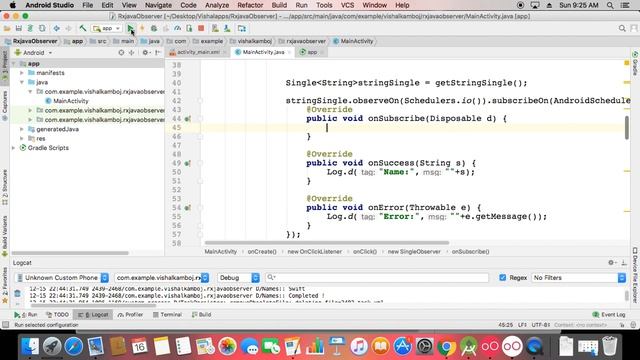Image resolution: width=640 pixels, height=360 pixels.
Task: Click the Debug app bug icon
Action: [x=154, y=28]
